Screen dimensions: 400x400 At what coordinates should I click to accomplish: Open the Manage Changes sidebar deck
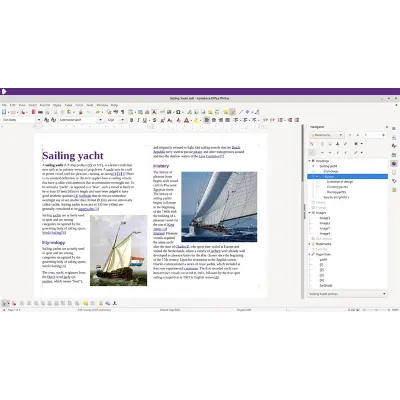click(x=394, y=181)
